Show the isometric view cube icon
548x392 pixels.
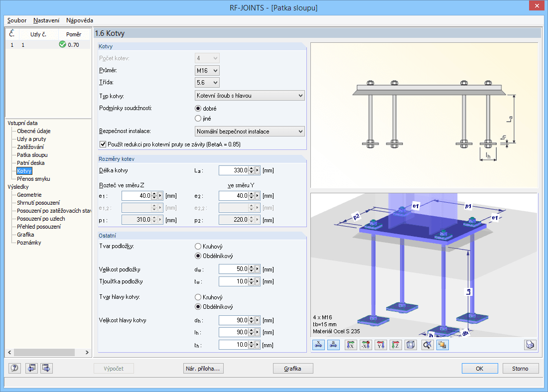click(411, 345)
